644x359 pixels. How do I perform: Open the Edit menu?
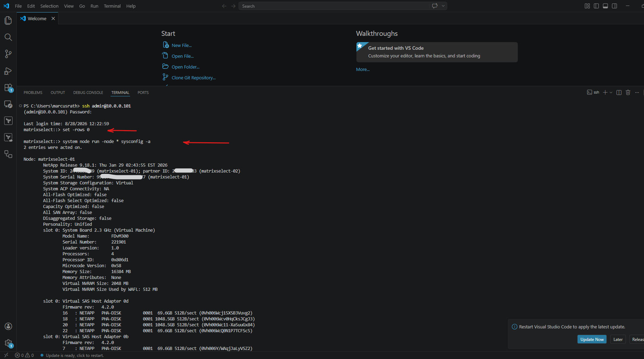(31, 6)
